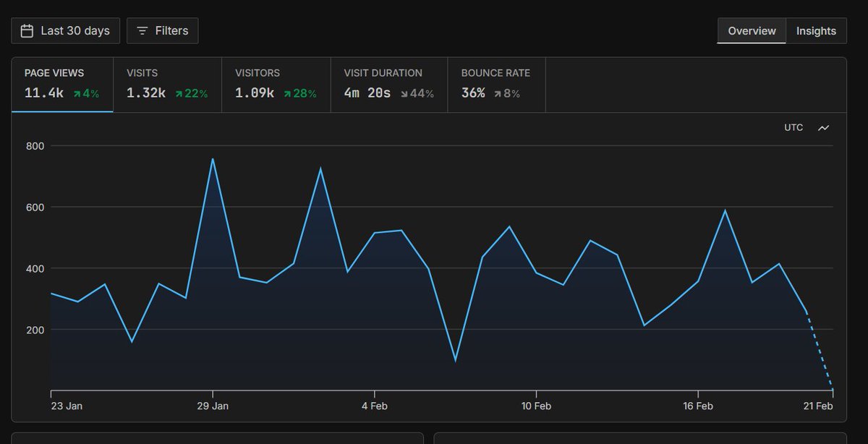The width and height of the screenshot is (868, 444).
Task: Click the 28% visitors change indicator
Action: [x=299, y=94]
